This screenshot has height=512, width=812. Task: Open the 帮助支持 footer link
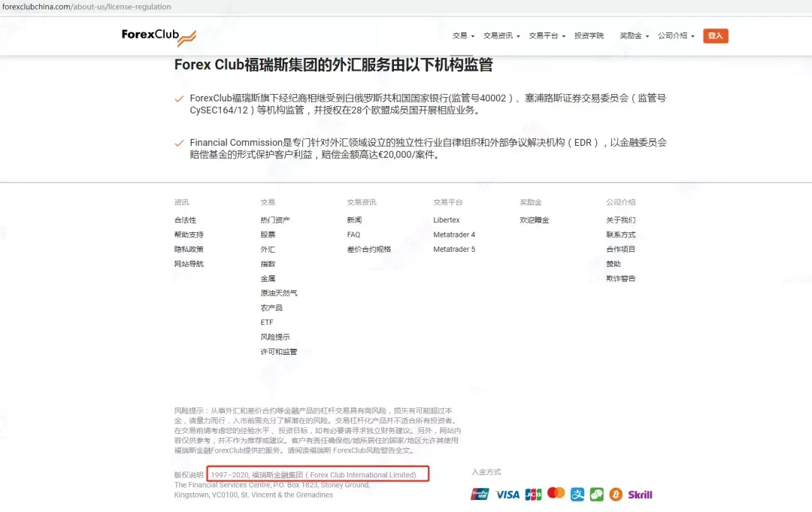pos(189,235)
